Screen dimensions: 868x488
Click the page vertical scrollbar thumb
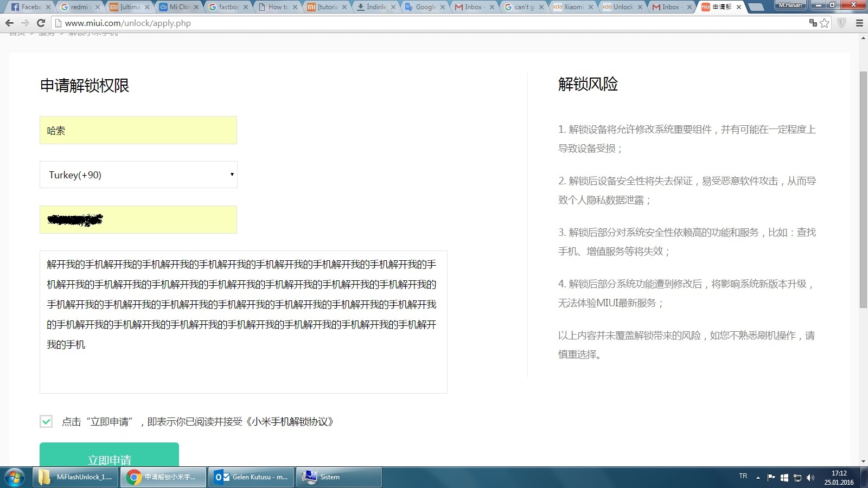pos(863,190)
